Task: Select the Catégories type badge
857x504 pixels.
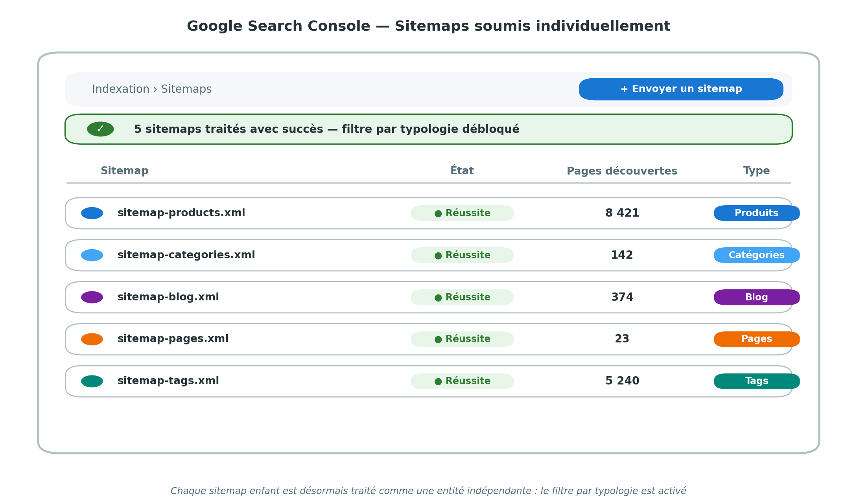Action: click(x=757, y=255)
